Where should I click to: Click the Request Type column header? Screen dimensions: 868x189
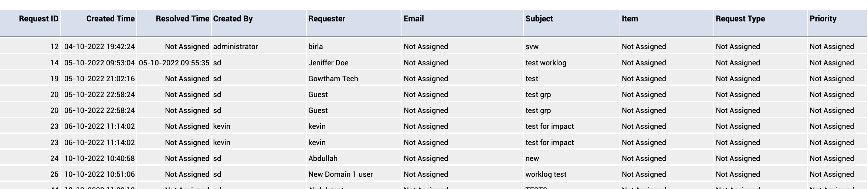(x=740, y=19)
